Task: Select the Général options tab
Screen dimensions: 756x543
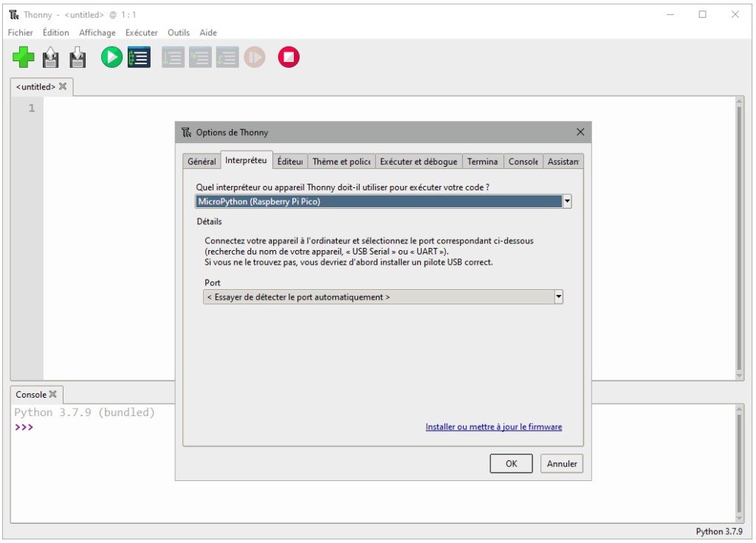Action: (204, 161)
